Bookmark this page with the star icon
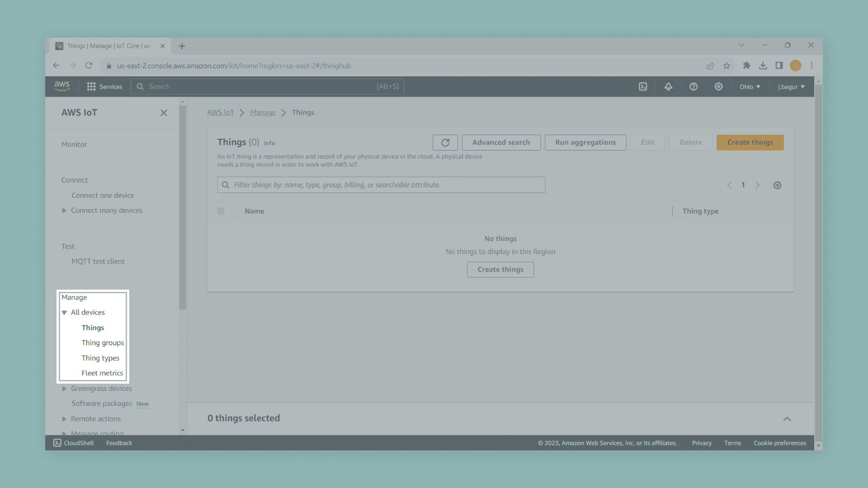 pyautogui.click(x=726, y=66)
